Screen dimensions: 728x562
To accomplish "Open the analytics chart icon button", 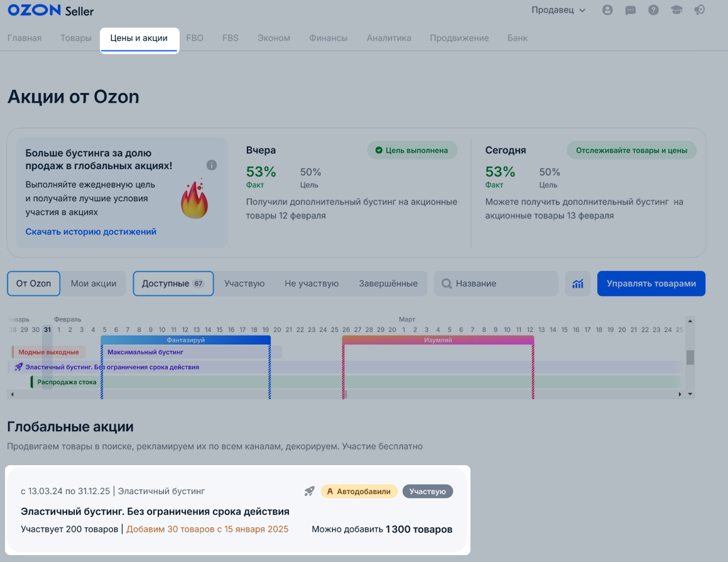I will pos(578,284).
